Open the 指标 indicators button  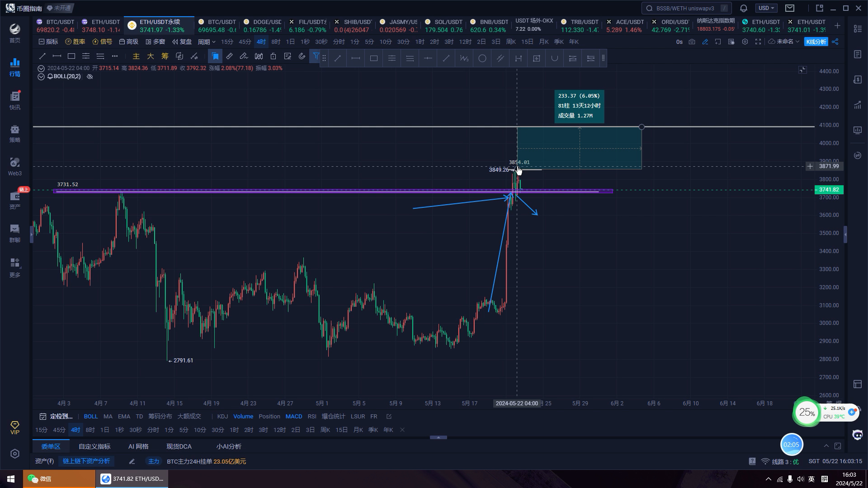coord(48,42)
